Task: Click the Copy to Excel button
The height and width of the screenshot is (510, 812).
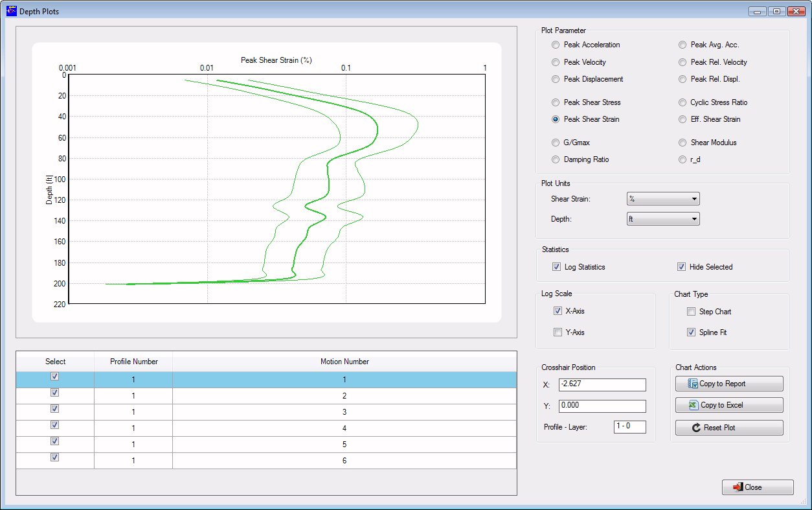Action: point(729,405)
